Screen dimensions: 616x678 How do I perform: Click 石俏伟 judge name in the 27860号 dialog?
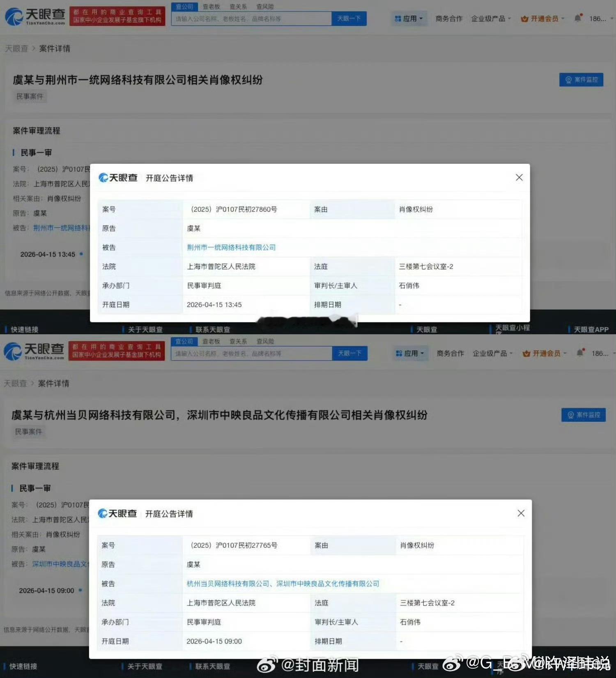(409, 285)
